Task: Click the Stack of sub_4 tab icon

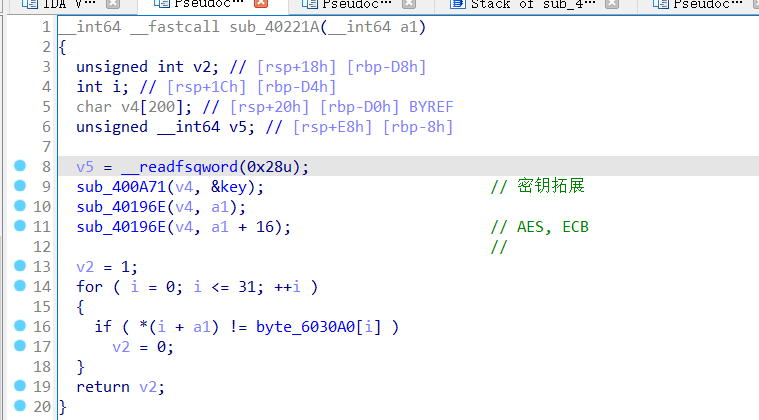Action: click(x=457, y=4)
